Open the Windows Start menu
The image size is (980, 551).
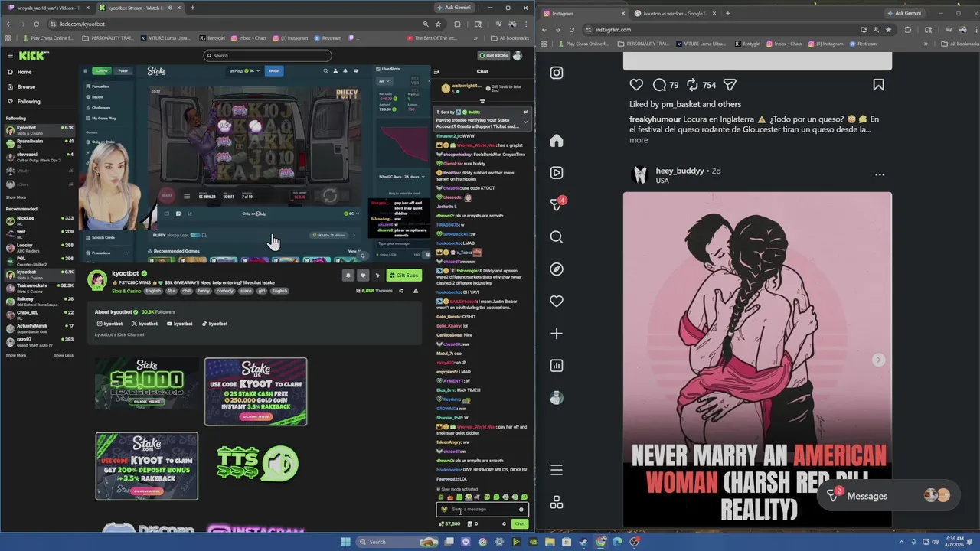pos(345,542)
